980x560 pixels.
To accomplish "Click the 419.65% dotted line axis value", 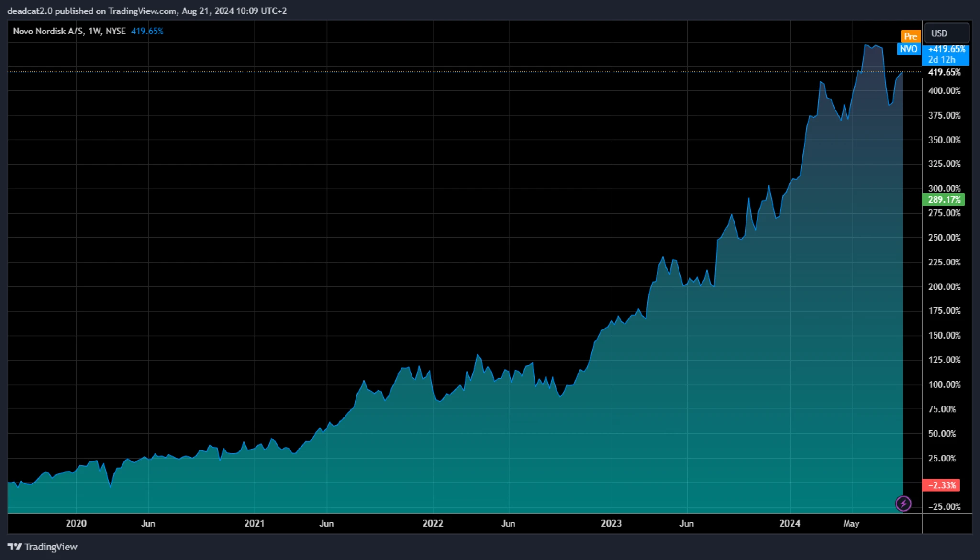I will coord(944,72).
